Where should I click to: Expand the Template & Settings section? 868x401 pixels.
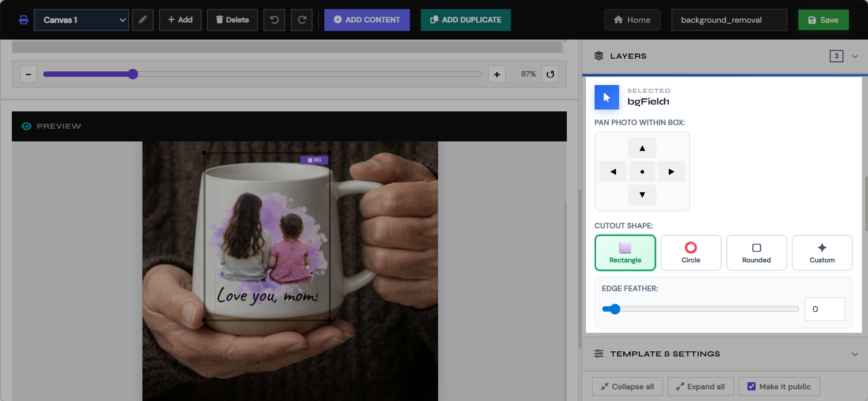click(x=855, y=354)
